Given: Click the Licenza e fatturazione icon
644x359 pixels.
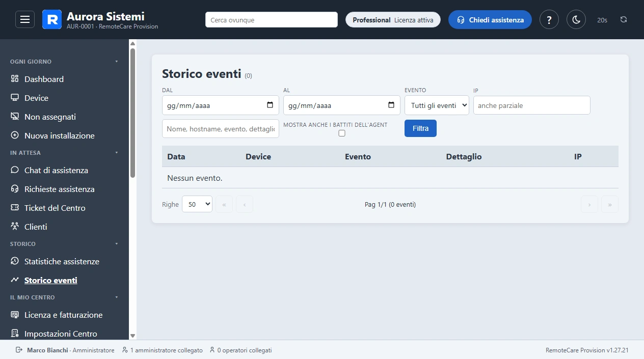Looking at the screenshot, I should pyautogui.click(x=15, y=315).
